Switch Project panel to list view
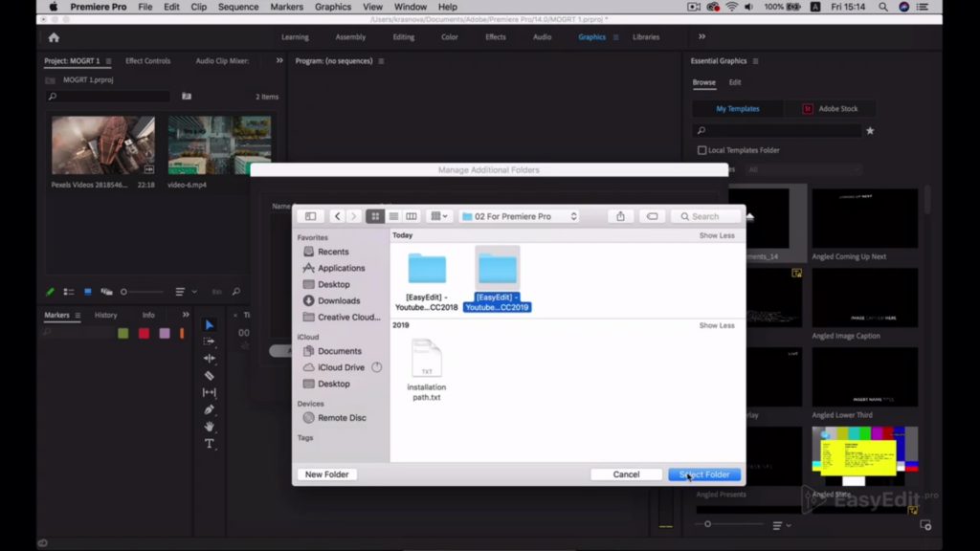This screenshot has width=980, height=551. click(x=69, y=292)
